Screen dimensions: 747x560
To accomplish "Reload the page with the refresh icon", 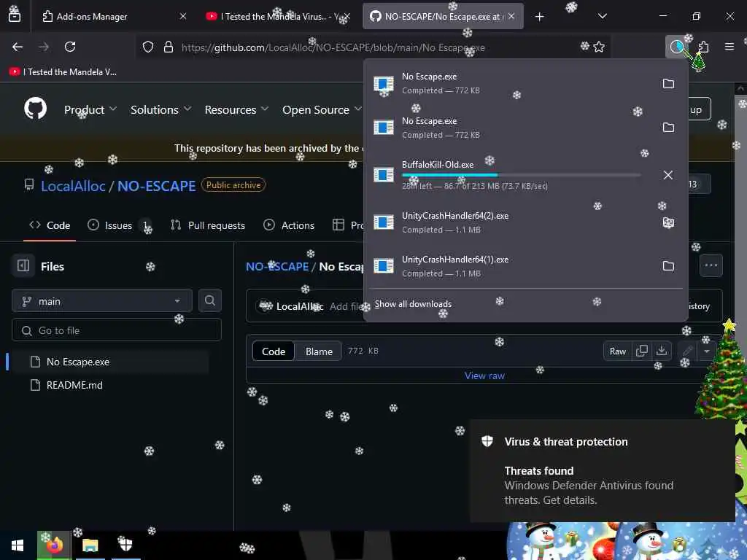I will 70,47.
